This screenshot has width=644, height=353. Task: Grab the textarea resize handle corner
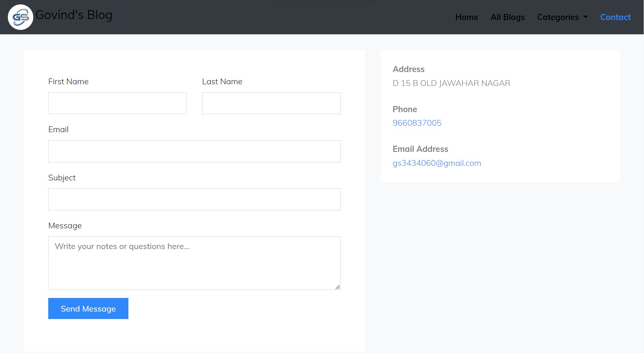click(x=338, y=287)
